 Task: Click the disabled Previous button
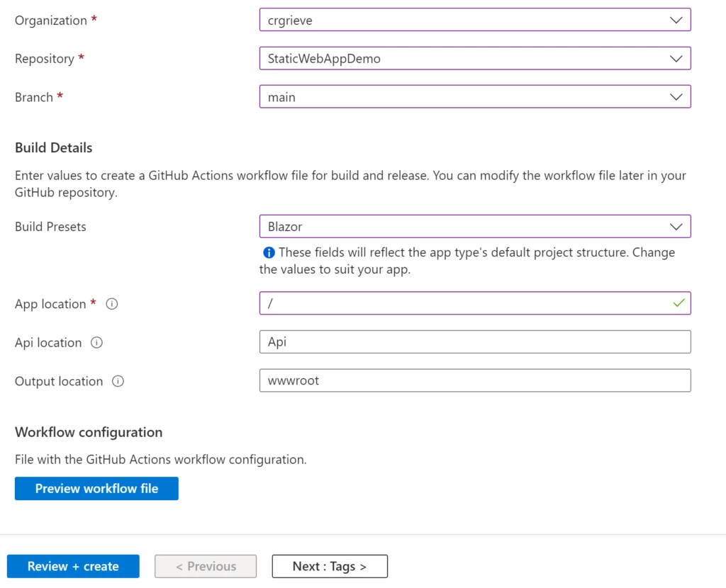tap(205, 566)
